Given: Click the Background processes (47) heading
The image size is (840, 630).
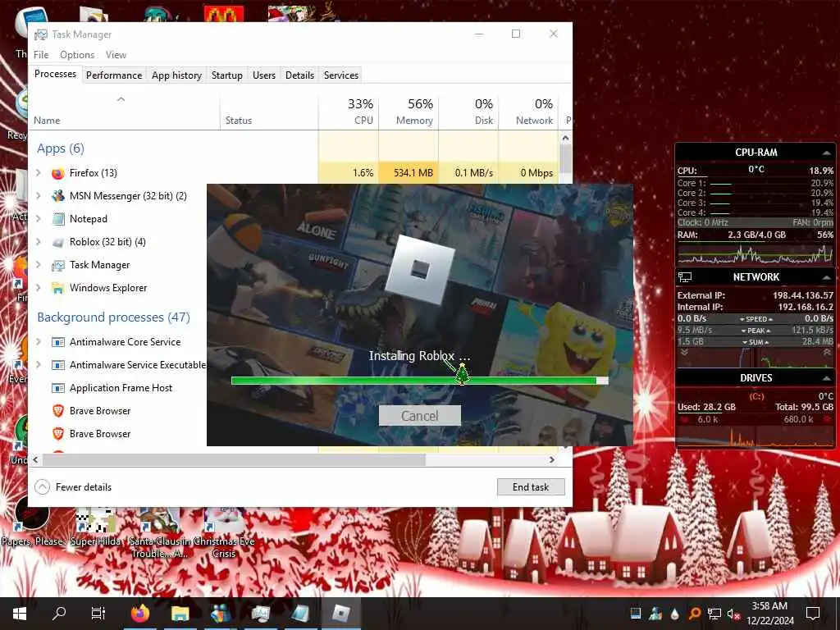Looking at the screenshot, I should [x=113, y=317].
